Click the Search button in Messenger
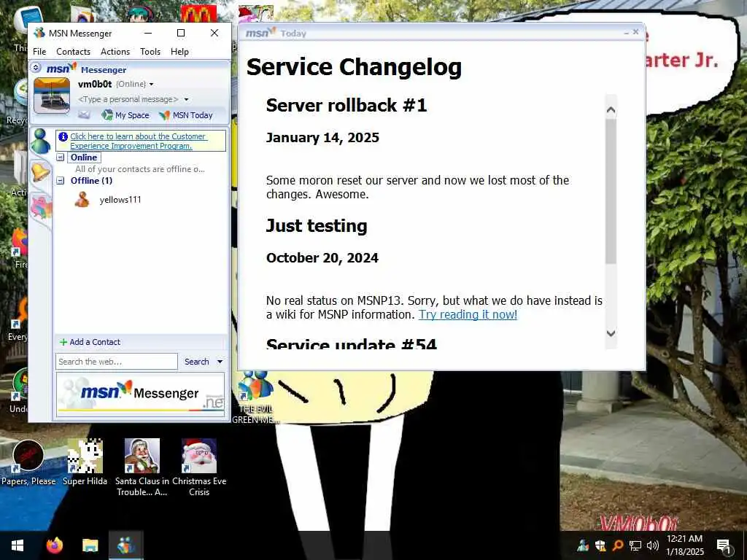 (x=197, y=362)
